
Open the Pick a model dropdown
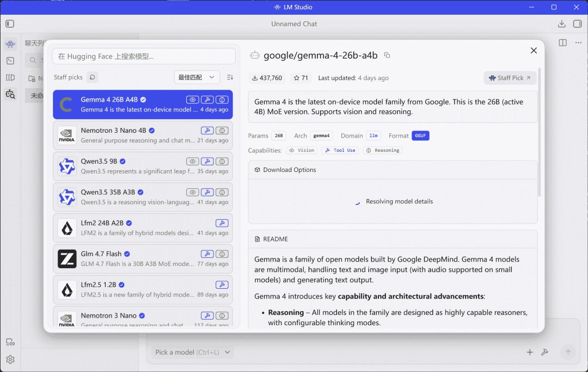(x=192, y=352)
